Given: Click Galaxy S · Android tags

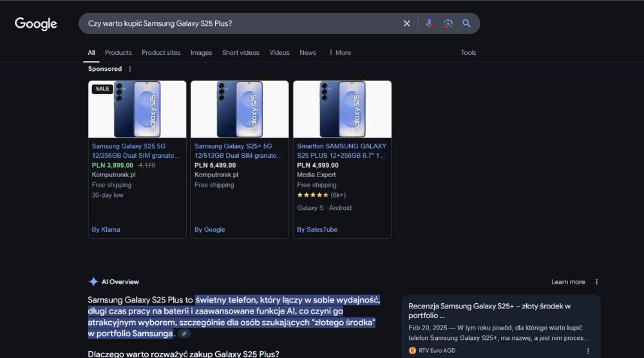Looking at the screenshot, I should pos(324,208).
